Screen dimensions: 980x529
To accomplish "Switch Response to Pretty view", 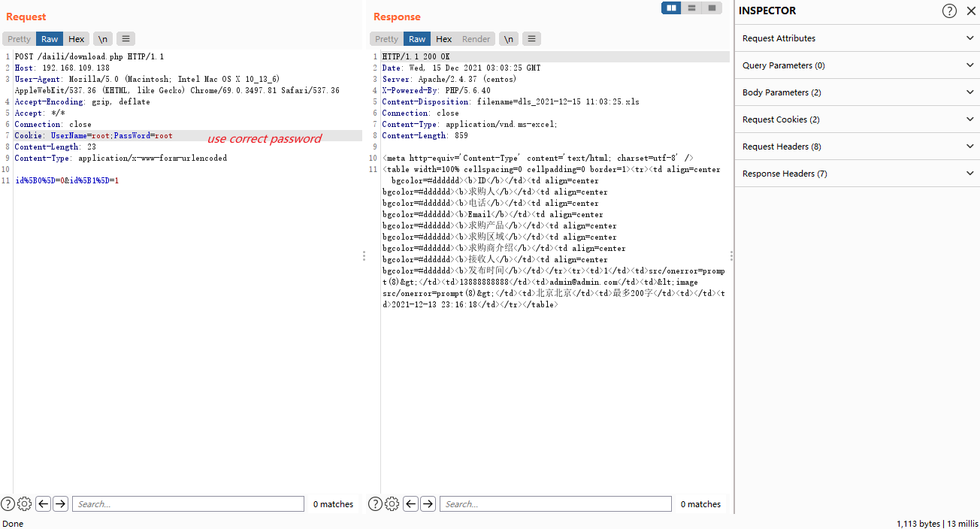I will (x=386, y=39).
